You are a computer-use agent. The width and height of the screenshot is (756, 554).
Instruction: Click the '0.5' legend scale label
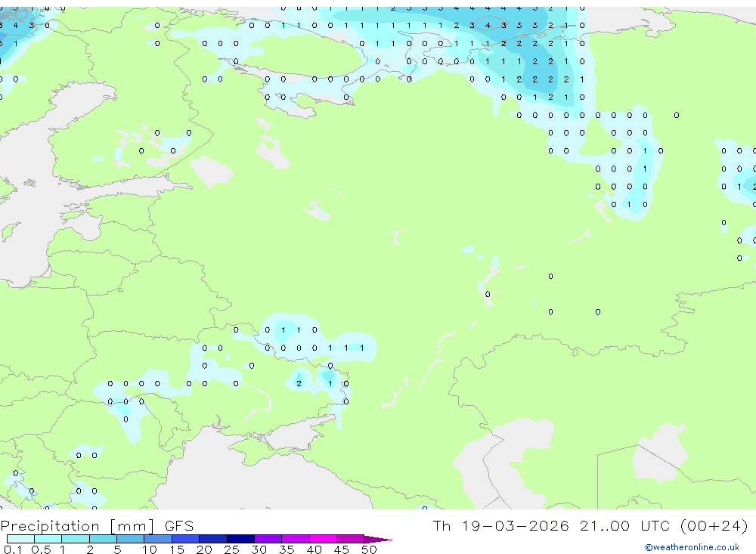(x=41, y=549)
